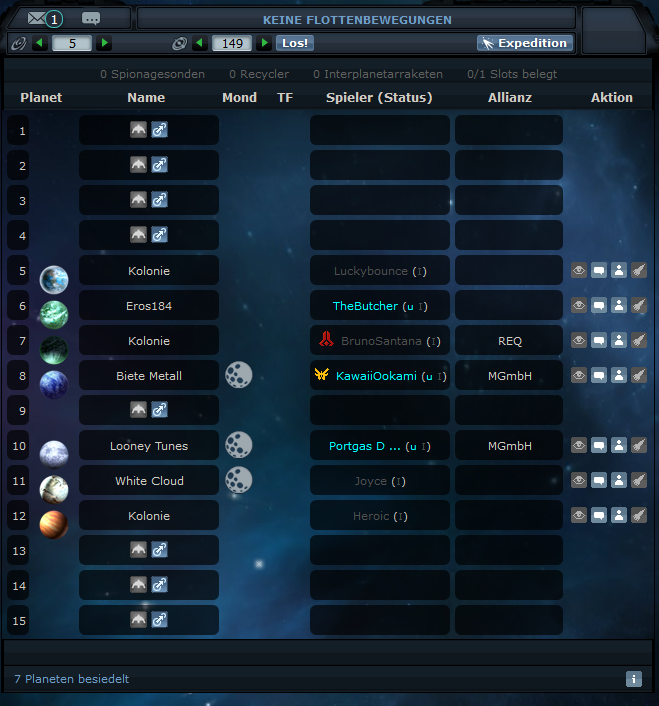Viewport: 659px width, 706px height.
Task: Click orange planet image at position 12
Action: 54,525
